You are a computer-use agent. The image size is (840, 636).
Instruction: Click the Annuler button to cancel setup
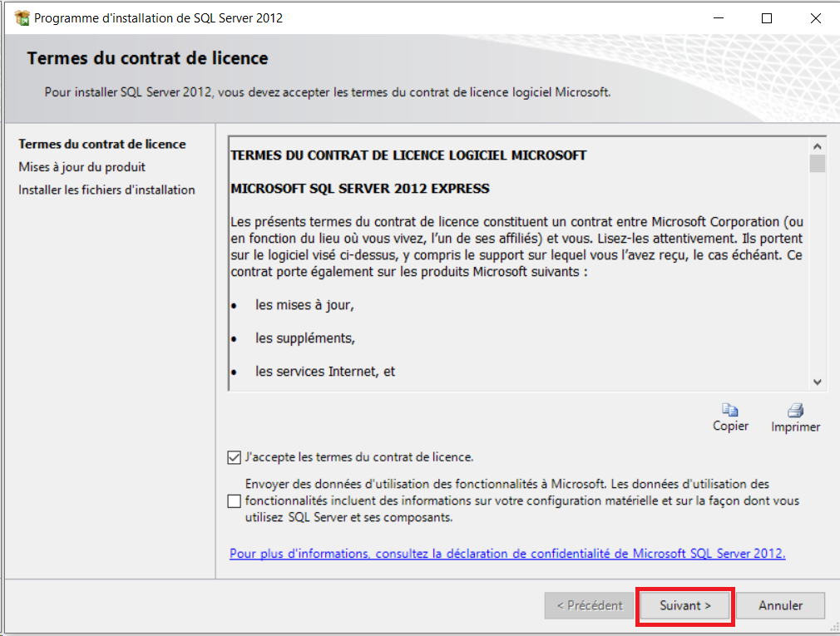point(780,606)
